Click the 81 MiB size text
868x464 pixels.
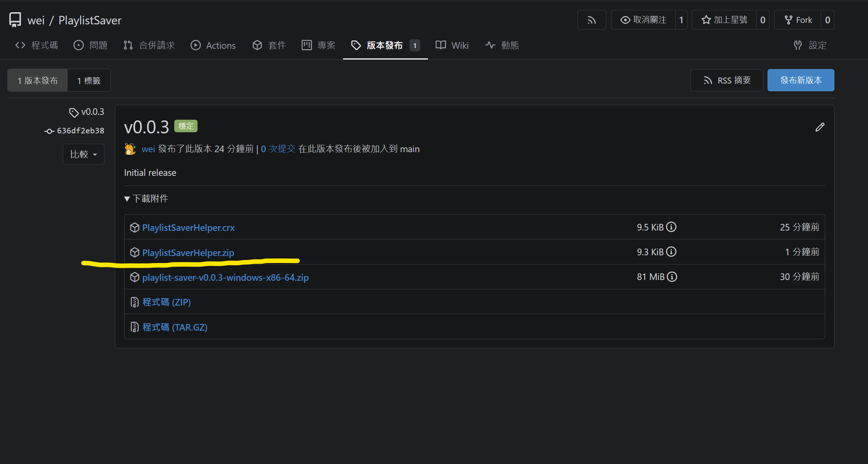pyautogui.click(x=651, y=277)
